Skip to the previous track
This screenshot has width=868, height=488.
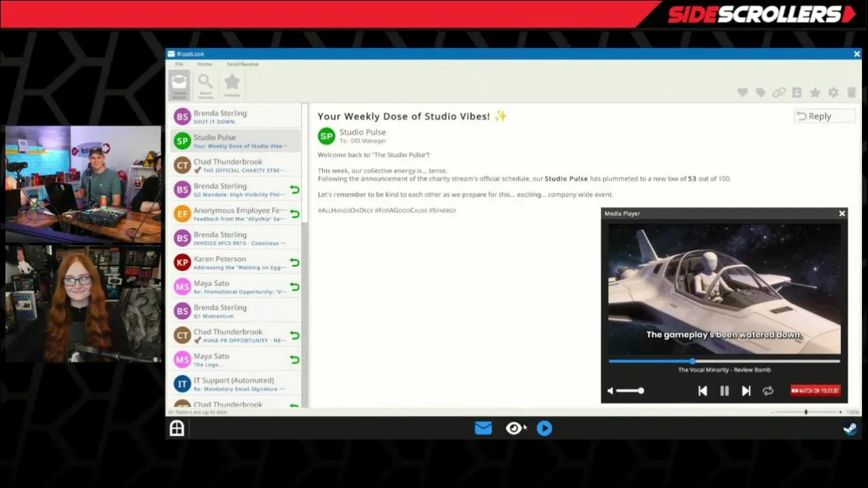pos(703,391)
